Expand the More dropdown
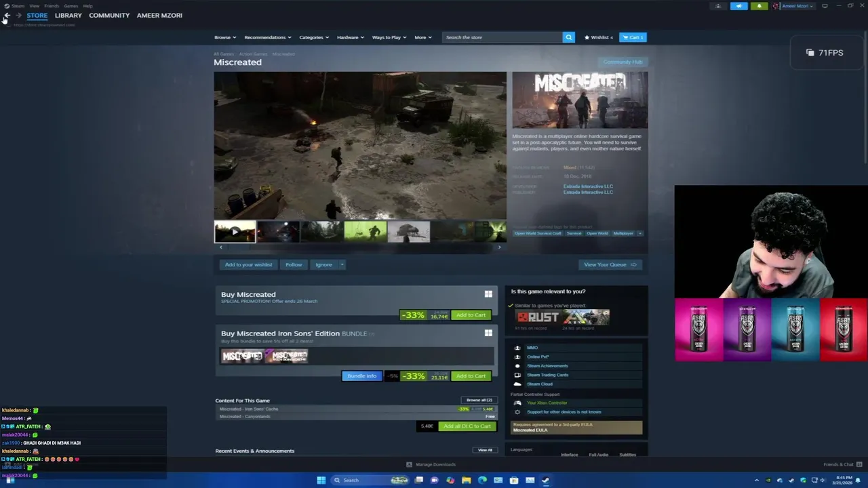868x488 pixels. click(x=423, y=37)
